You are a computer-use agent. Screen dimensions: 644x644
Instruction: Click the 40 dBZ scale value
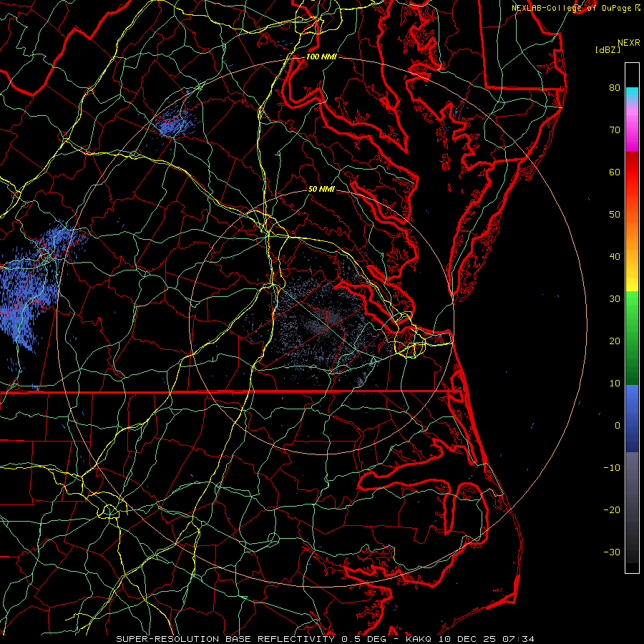click(615, 257)
